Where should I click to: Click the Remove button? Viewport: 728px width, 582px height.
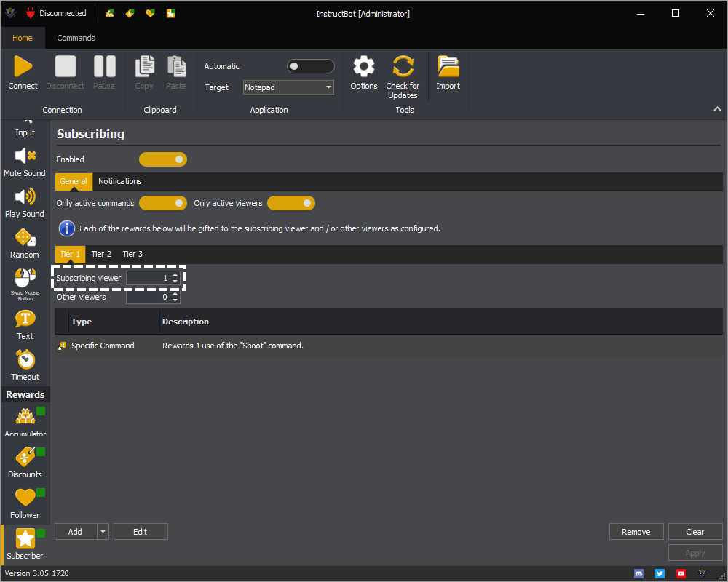[636, 532]
